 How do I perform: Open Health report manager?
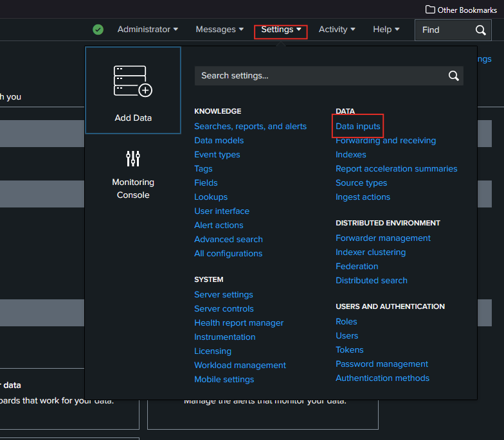point(239,322)
